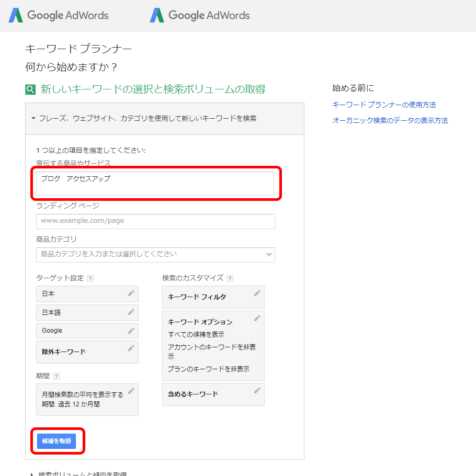Open オーガニック検索のデータの表示方法 link
This screenshot has width=476, height=476.
(390, 120)
